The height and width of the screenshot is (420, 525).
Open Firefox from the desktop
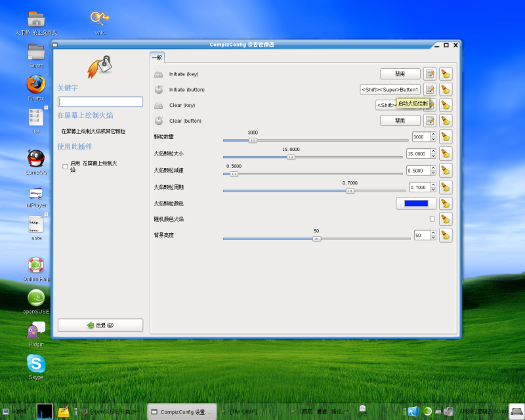pos(36,85)
